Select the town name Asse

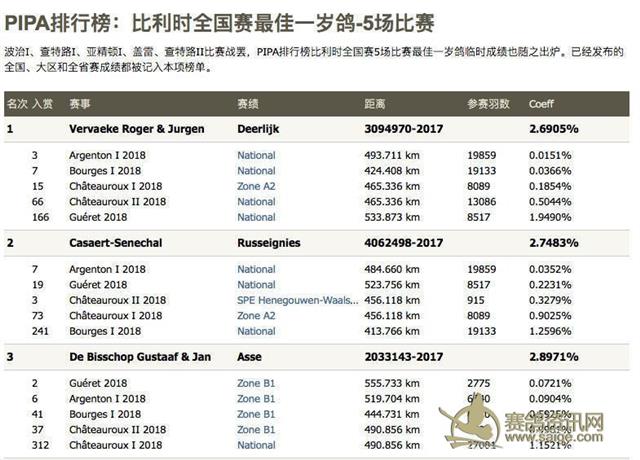click(249, 357)
